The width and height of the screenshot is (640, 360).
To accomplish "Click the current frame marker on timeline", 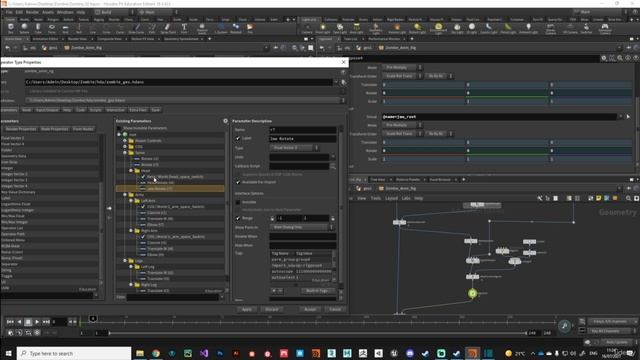I will 93,318.
